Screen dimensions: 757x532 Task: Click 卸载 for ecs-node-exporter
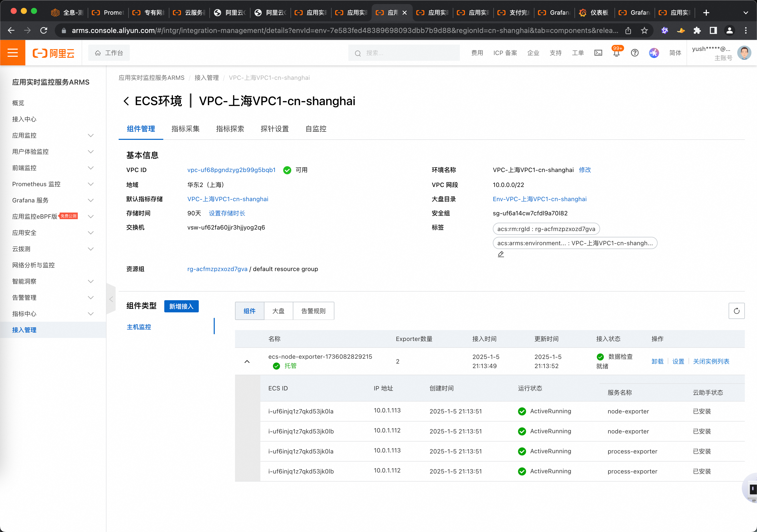[657, 361]
